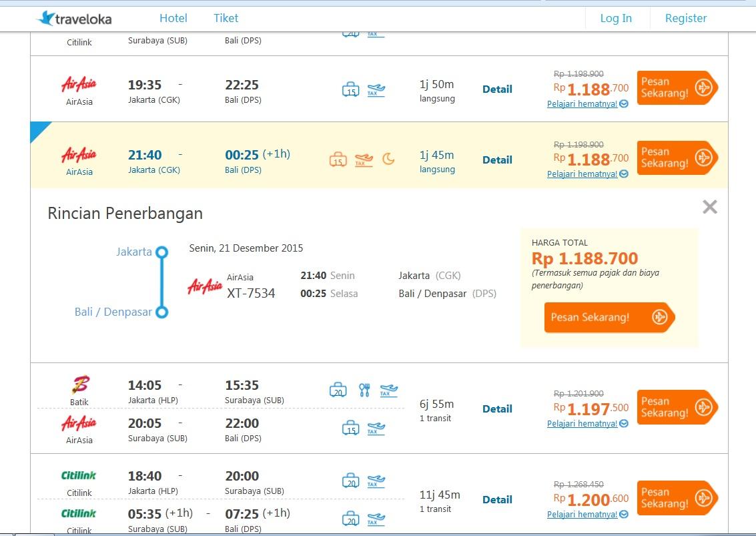Screen dimensions: 756x536
Task: Open the Tiket menu
Action: (226, 18)
